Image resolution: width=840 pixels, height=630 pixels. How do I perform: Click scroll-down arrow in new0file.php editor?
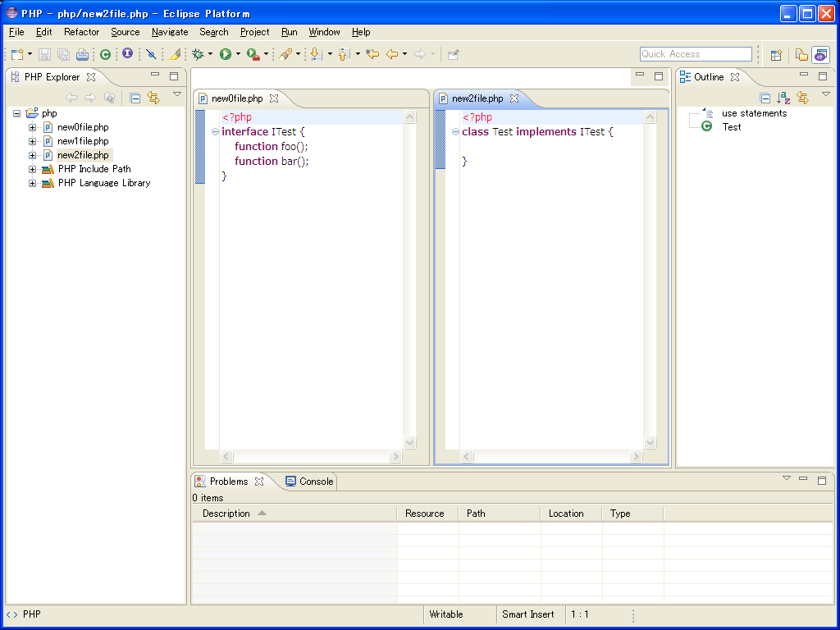click(x=410, y=442)
